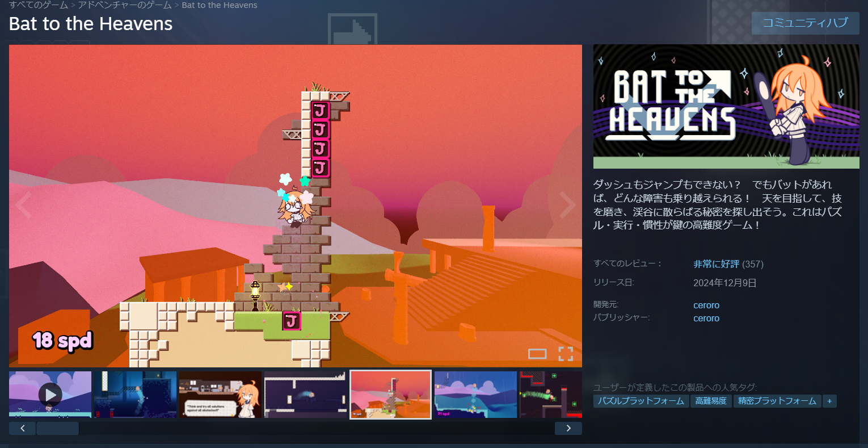Open the すべてのゲーム breadcrumb link
Image resolution: width=868 pixels, height=448 pixels.
coord(39,5)
